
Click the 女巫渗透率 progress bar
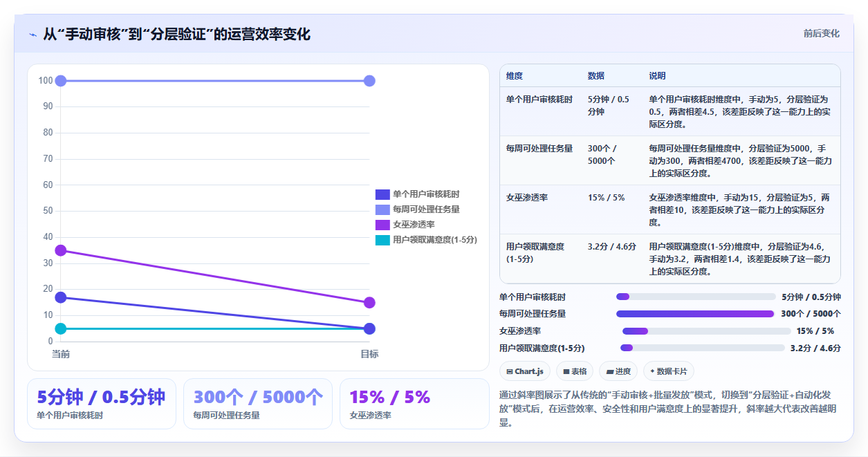tap(706, 331)
